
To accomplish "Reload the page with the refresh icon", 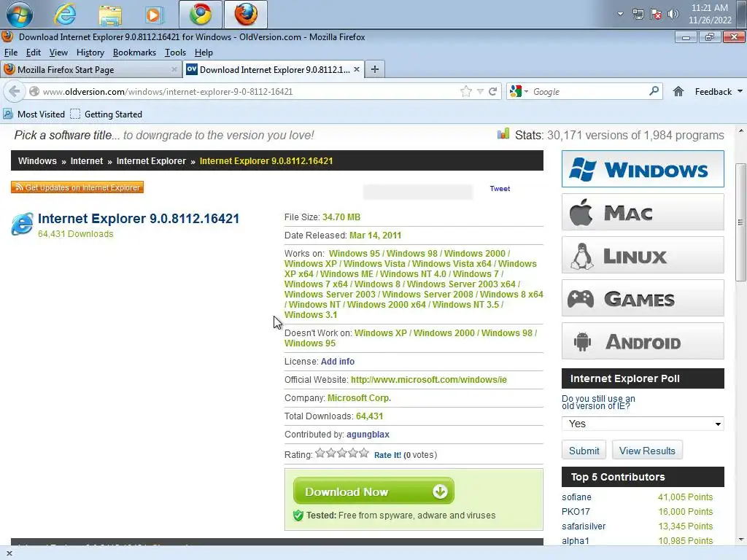I will point(492,91).
